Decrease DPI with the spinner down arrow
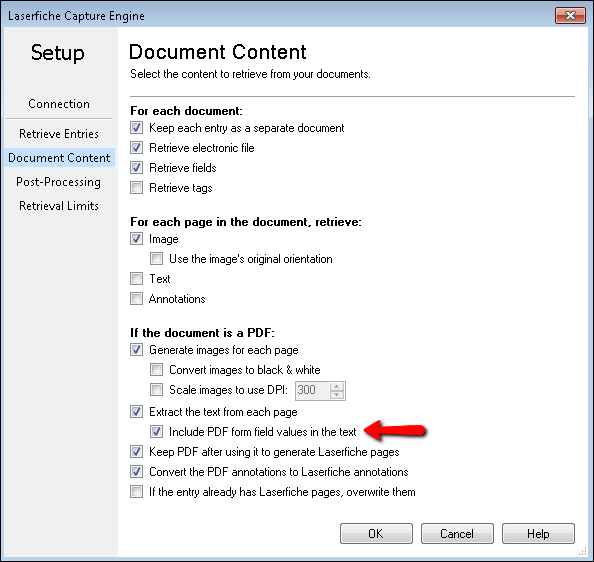 point(337,395)
